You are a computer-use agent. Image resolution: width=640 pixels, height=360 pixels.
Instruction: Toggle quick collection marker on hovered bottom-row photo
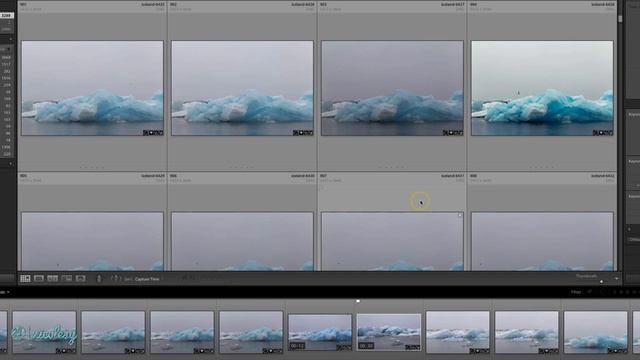pyautogui.click(x=460, y=216)
